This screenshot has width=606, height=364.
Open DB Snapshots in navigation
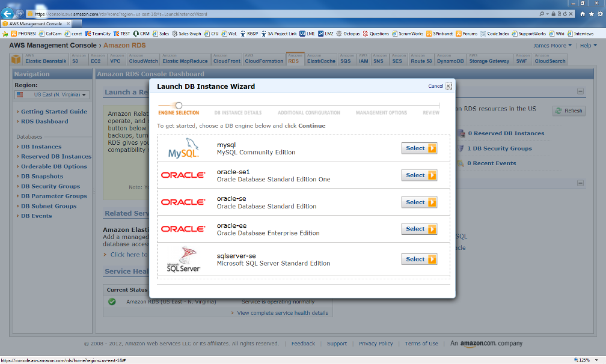click(42, 177)
